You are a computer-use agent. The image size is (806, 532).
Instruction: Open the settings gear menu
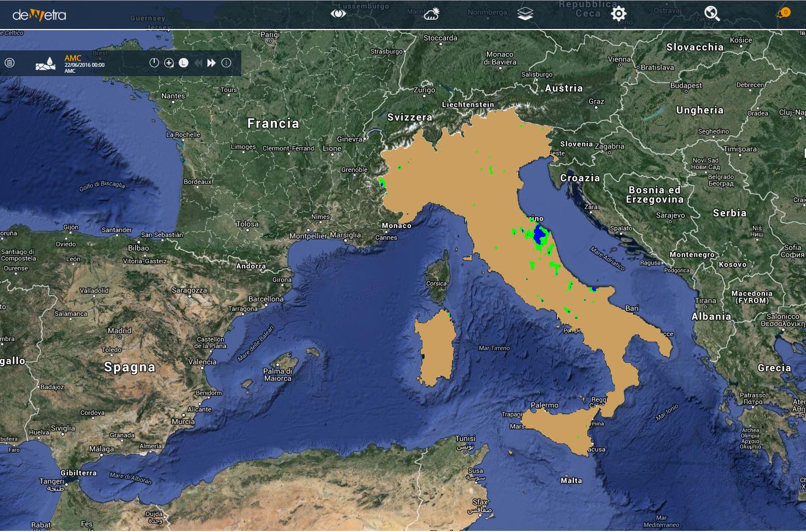(619, 14)
